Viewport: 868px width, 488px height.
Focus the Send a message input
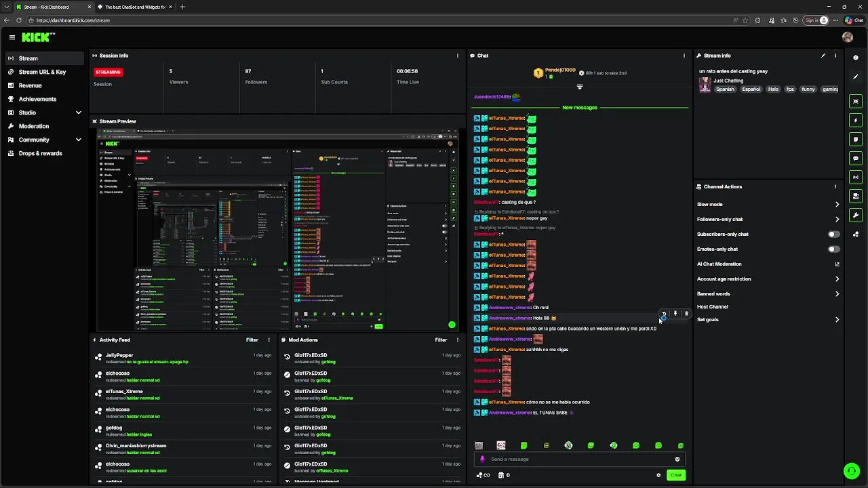(580, 459)
